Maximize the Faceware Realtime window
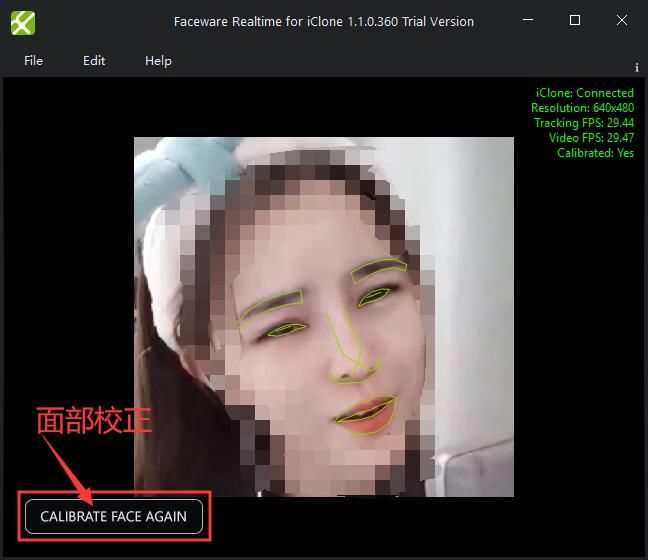648x560 pixels. click(574, 20)
